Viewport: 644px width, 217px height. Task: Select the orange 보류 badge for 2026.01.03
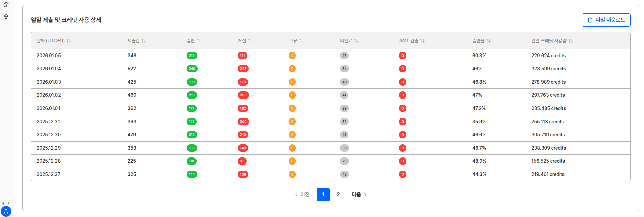tap(292, 82)
